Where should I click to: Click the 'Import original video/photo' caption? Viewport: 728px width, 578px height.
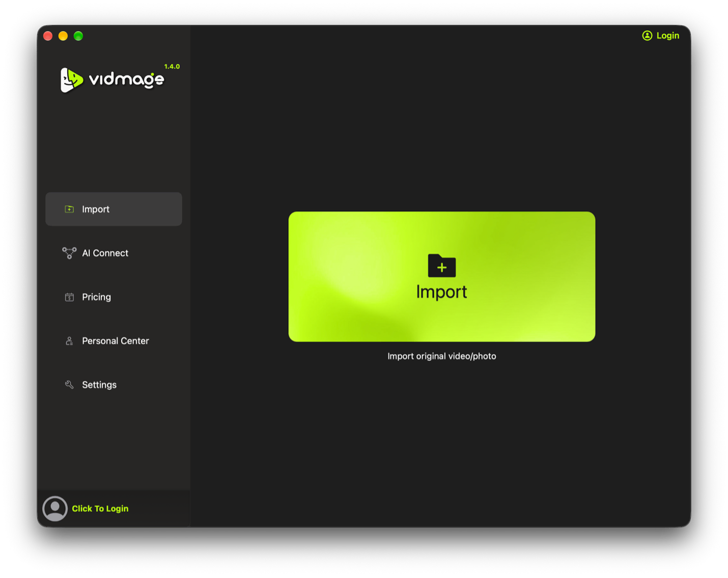[x=442, y=356]
